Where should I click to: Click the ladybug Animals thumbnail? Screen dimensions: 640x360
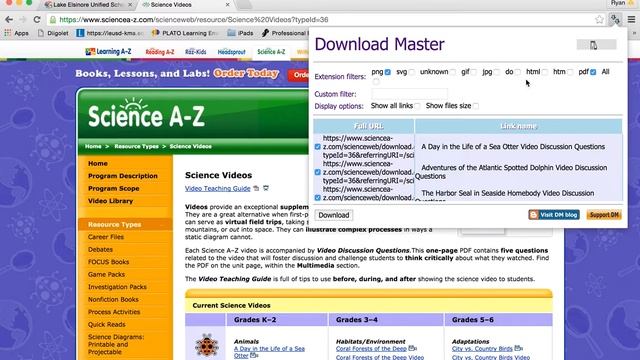pyautogui.click(x=206, y=345)
